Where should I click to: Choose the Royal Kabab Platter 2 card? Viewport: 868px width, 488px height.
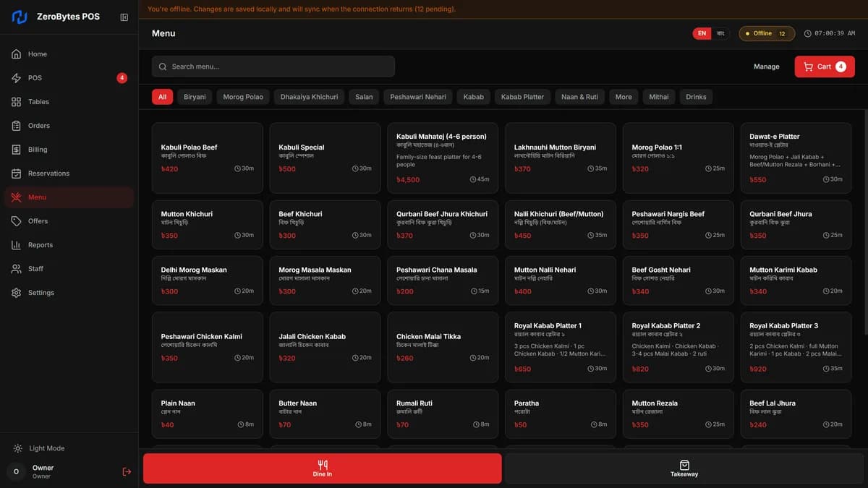click(x=678, y=347)
